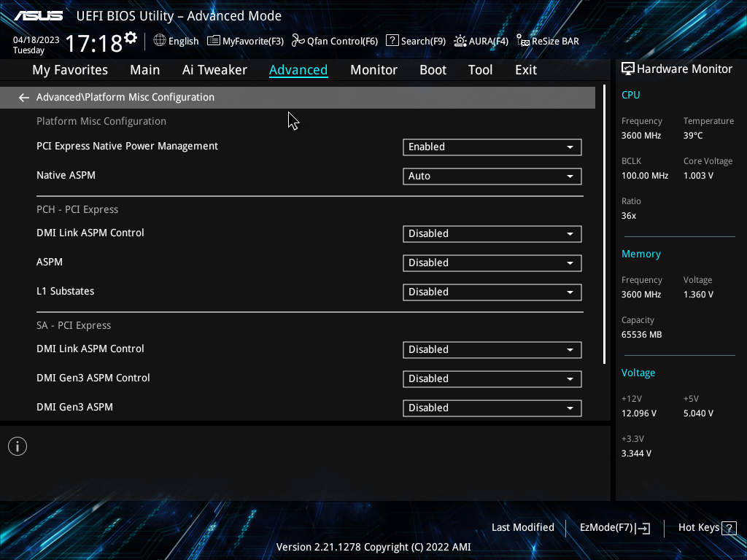Switch to EzMode(F7)

[614, 527]
